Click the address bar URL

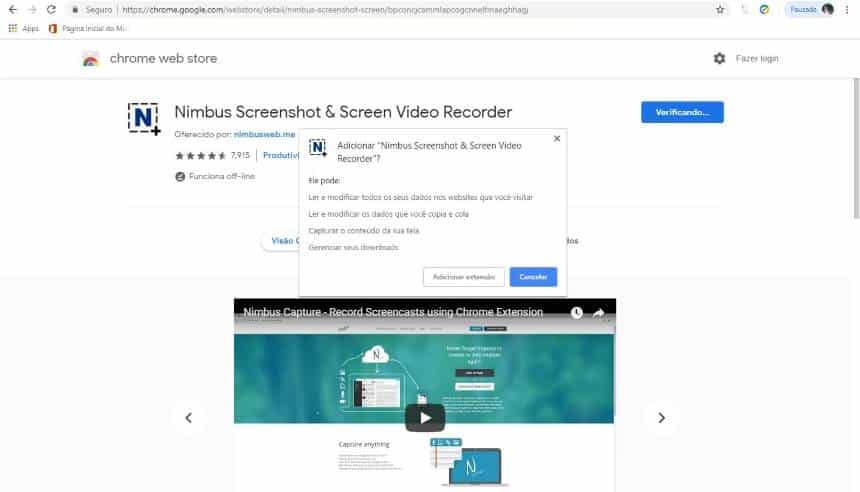pos(325,10)
